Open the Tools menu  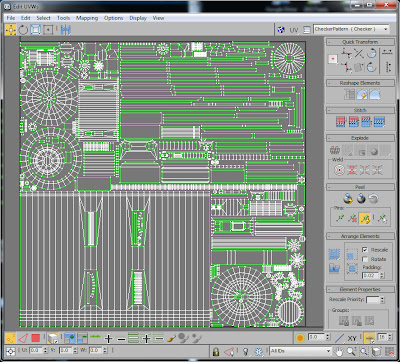click(x=63, y=18)
